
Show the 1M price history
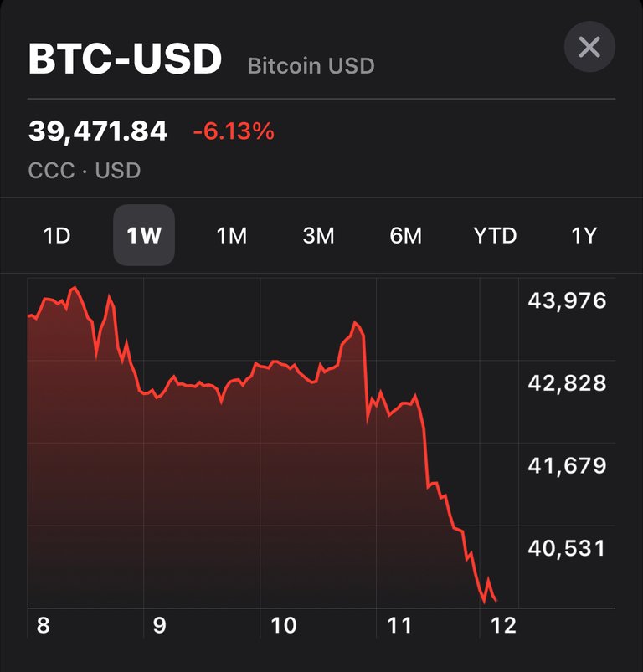[232, 236]
